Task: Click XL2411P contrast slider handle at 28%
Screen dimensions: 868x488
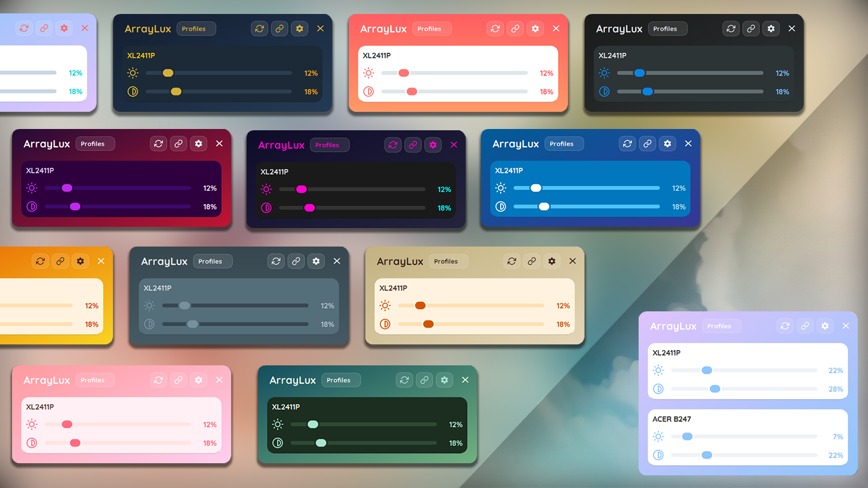Action: pos(715,389)
